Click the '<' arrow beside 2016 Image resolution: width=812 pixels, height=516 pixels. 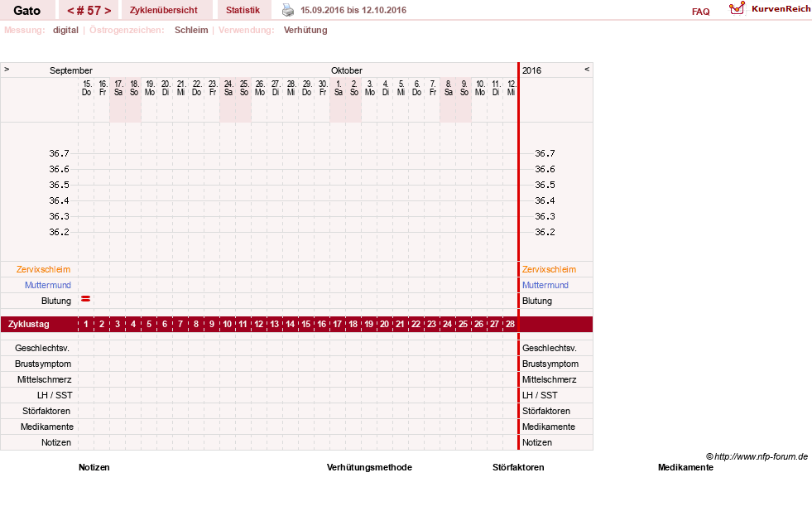(x=587, y=69)
